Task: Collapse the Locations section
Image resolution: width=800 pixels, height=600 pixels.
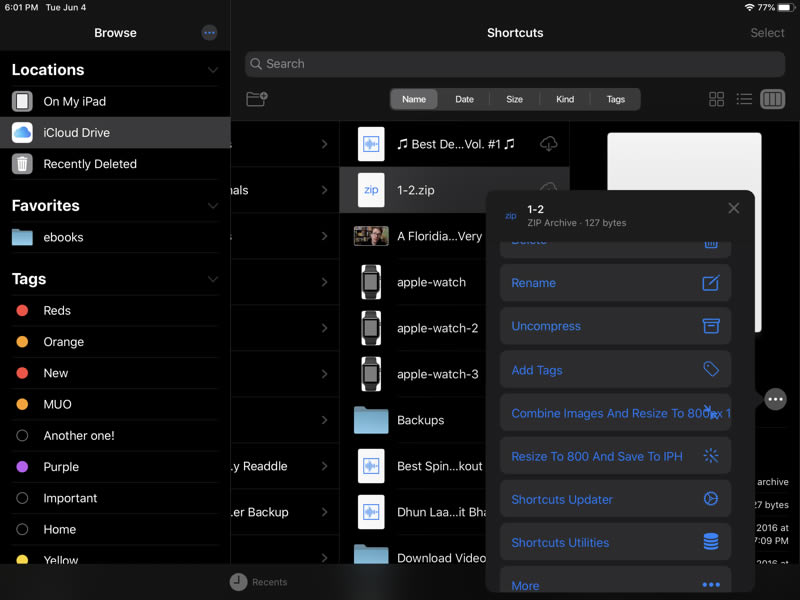Action: pyautogui.click(x=212, y=70)
